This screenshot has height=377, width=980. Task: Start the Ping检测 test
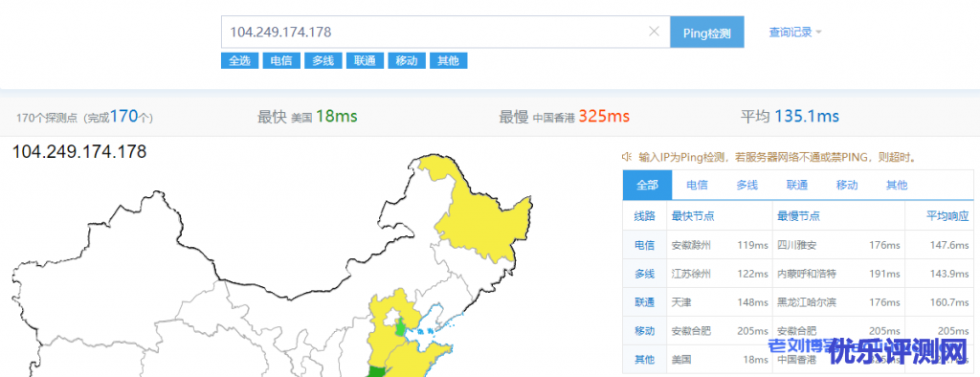point(707,32)
